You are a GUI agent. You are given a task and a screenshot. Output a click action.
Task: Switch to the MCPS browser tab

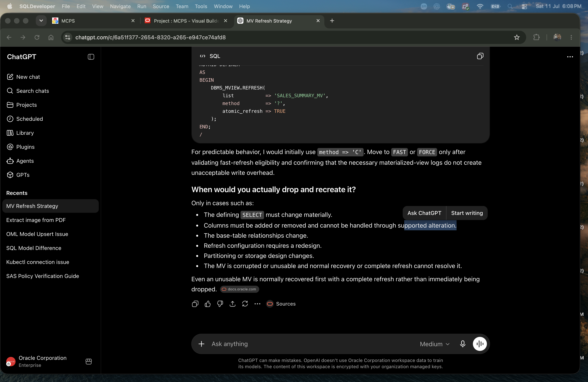click(x=93, y=21)
